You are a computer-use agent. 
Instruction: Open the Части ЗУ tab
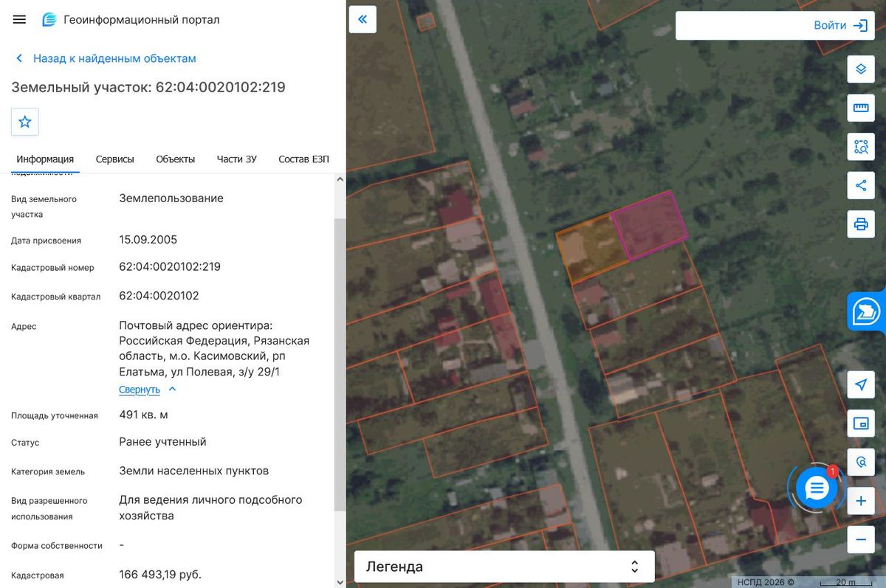237,159
